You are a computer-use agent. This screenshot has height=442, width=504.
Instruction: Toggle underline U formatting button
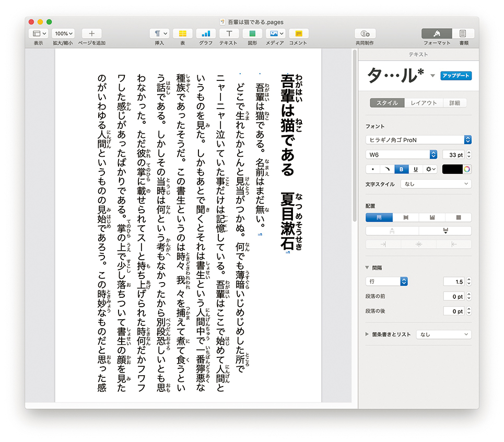tap(416, 169)
